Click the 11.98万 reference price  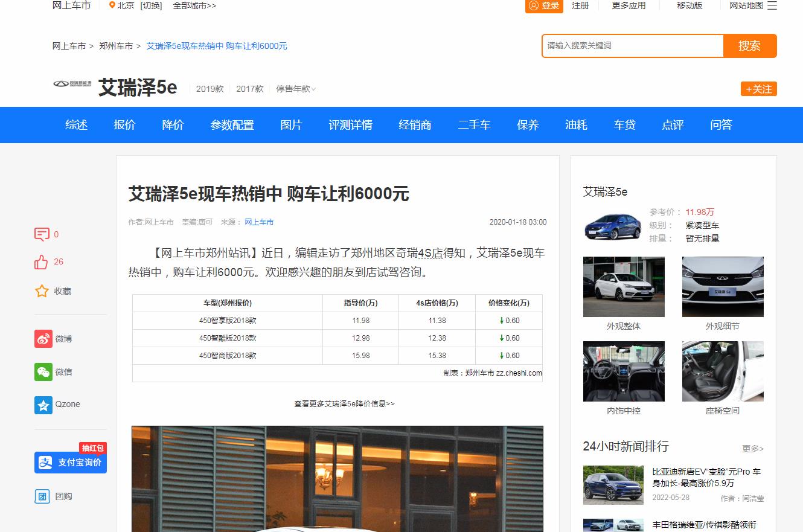(x=700, y=212)
